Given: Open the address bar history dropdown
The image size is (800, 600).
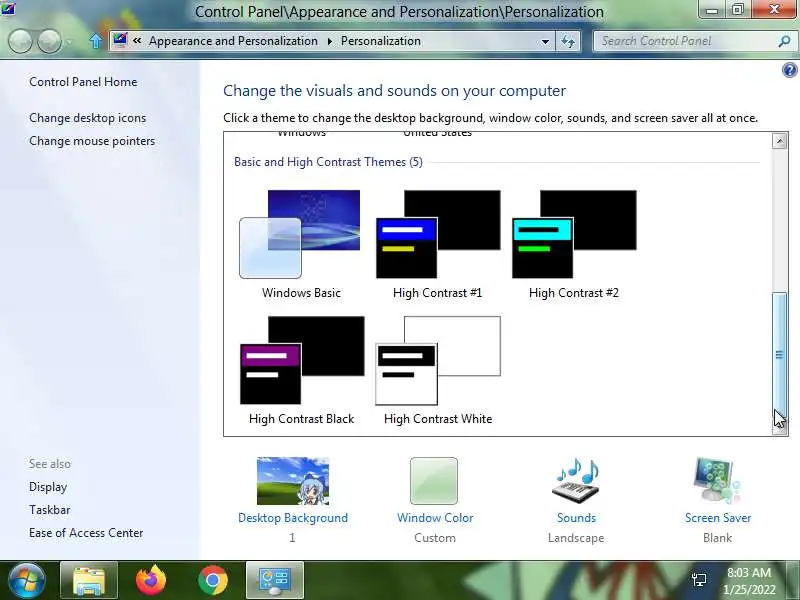Looking at the screenshot, I should (x=545, y=41).
